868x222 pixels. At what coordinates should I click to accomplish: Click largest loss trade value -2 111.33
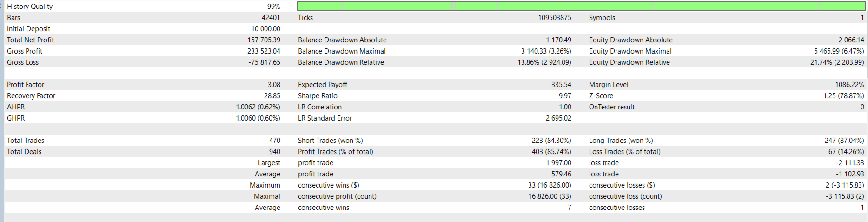[x=850, y=163]
